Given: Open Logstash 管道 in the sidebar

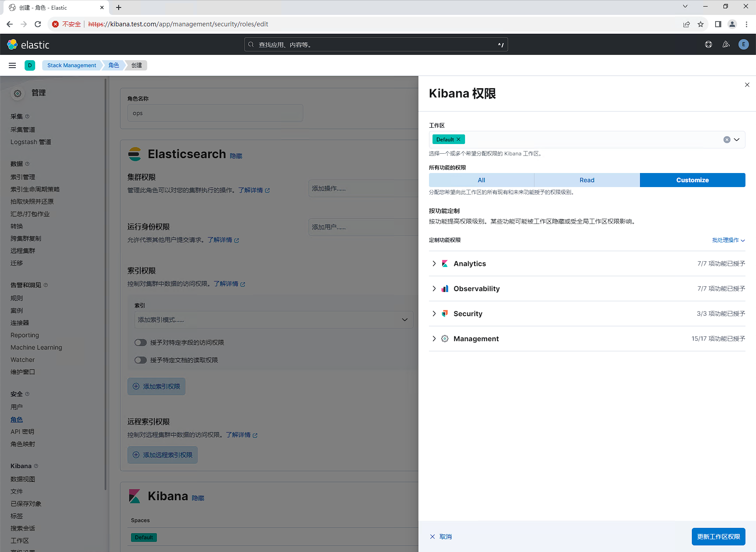Looking at the screenshot, I should click(x=31, y=142).
